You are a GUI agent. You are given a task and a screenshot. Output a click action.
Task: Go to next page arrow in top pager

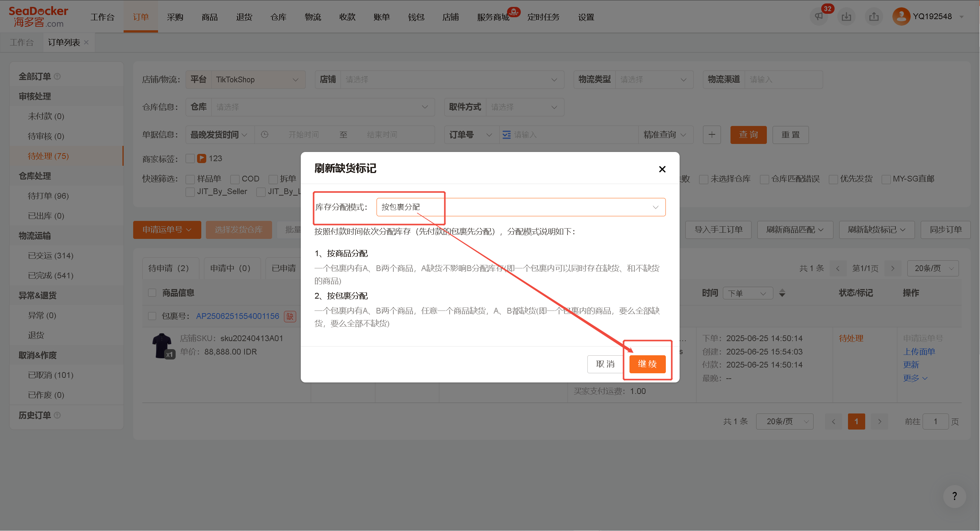893,268
